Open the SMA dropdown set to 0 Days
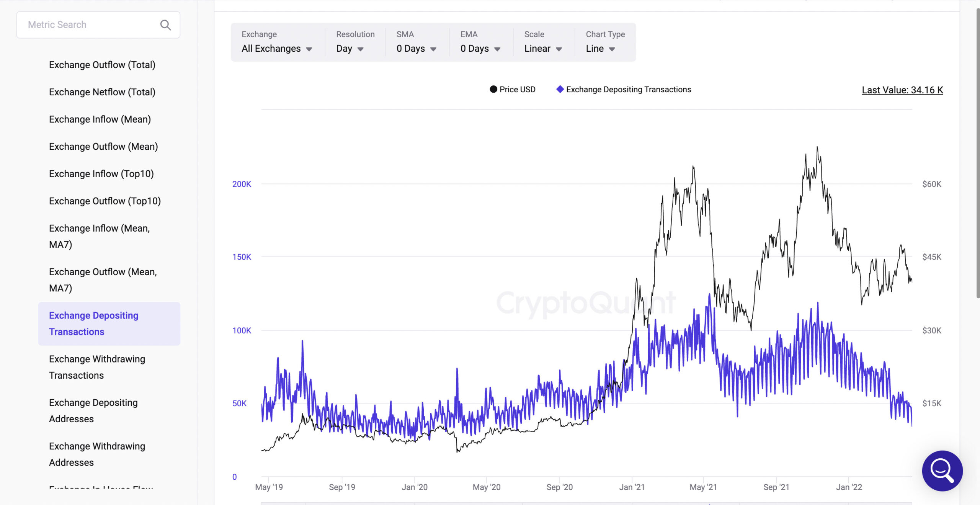The image size is (980, 505). [416, 49]
